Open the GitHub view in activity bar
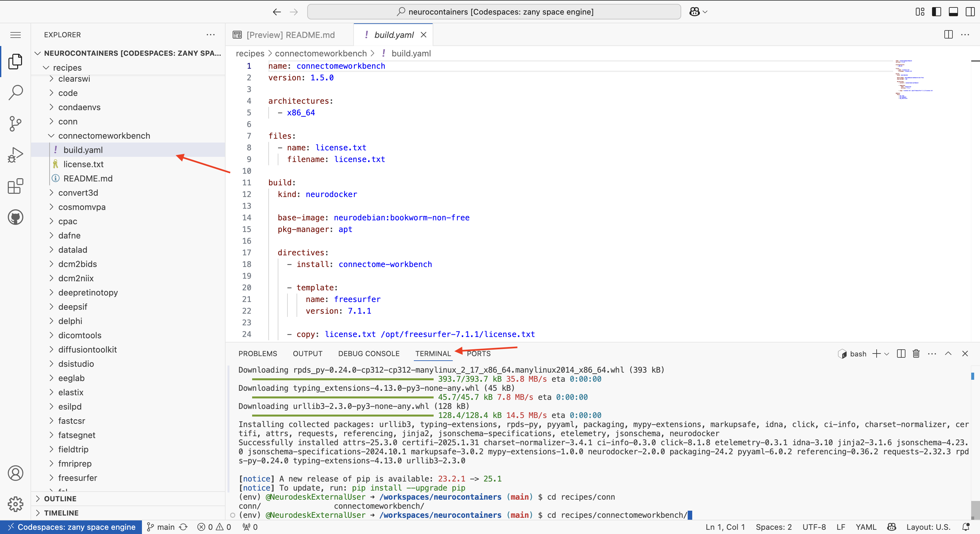 point(15,217)
